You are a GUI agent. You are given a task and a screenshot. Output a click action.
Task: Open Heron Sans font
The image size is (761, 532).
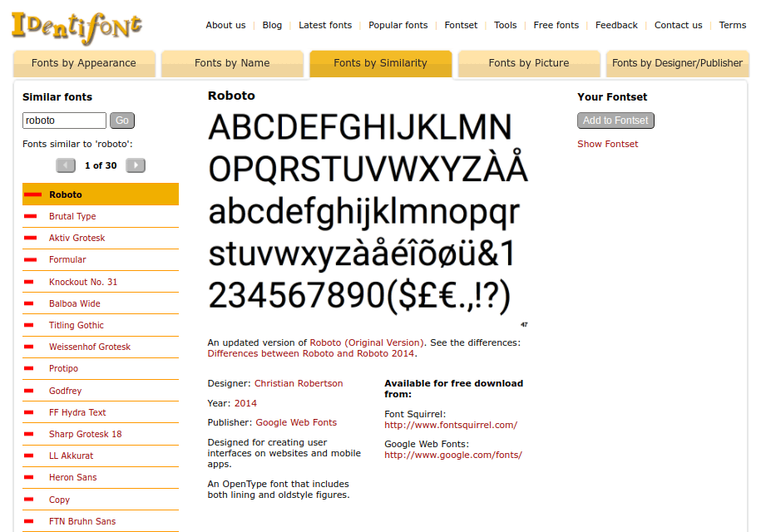[73, 478]
